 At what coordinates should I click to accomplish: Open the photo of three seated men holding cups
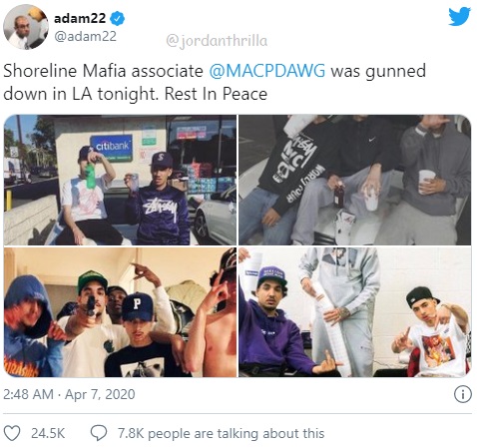click(x=355, y=180)
